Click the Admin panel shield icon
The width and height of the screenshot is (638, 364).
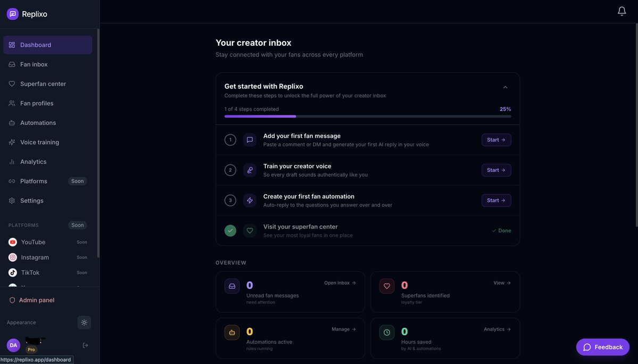point(12,300)
